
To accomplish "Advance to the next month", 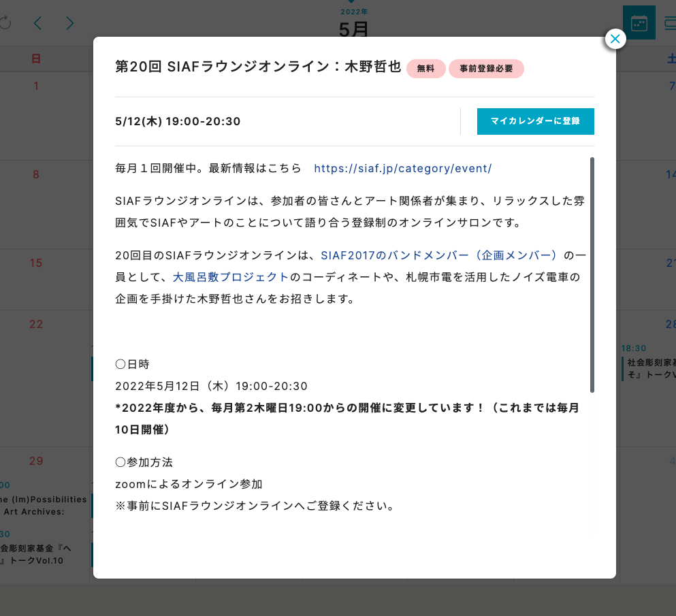I will (x=70, y=23).
